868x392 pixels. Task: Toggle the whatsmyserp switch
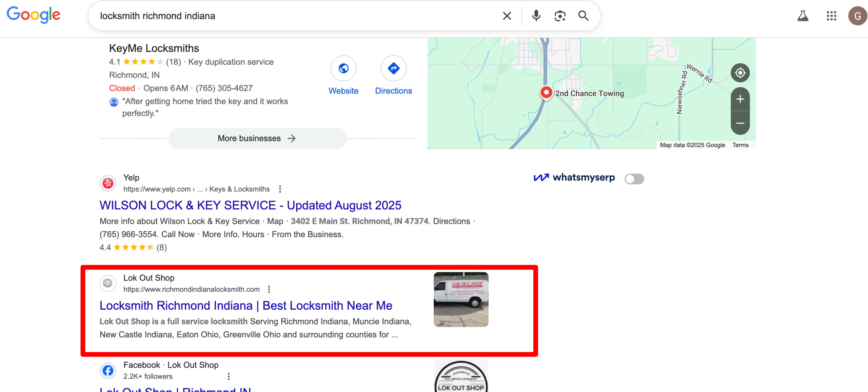[x=634, y=179]
